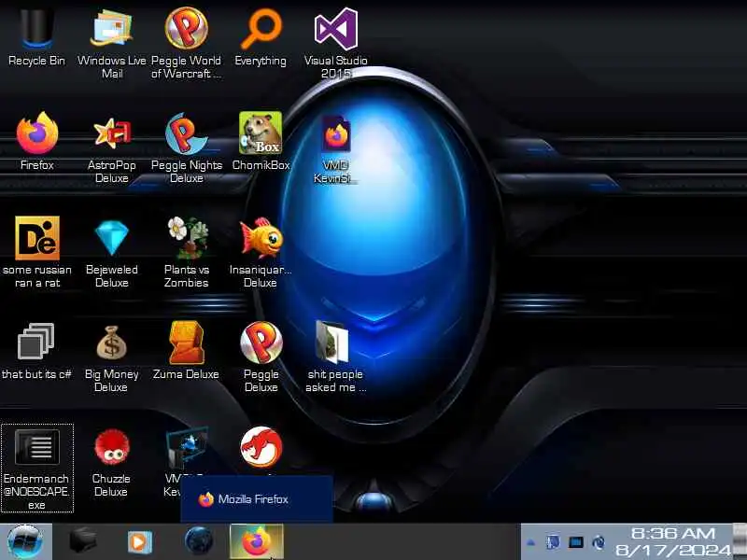Screen dimensions: 747x560
Task: Click Show Desktop strip at taskbar end
Action: point(740,542)
